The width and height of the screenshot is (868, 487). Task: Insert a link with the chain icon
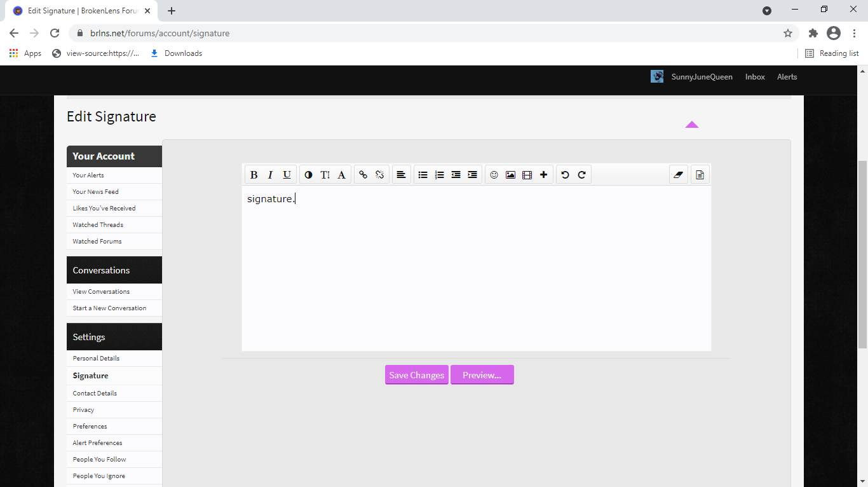pos(363,175)
